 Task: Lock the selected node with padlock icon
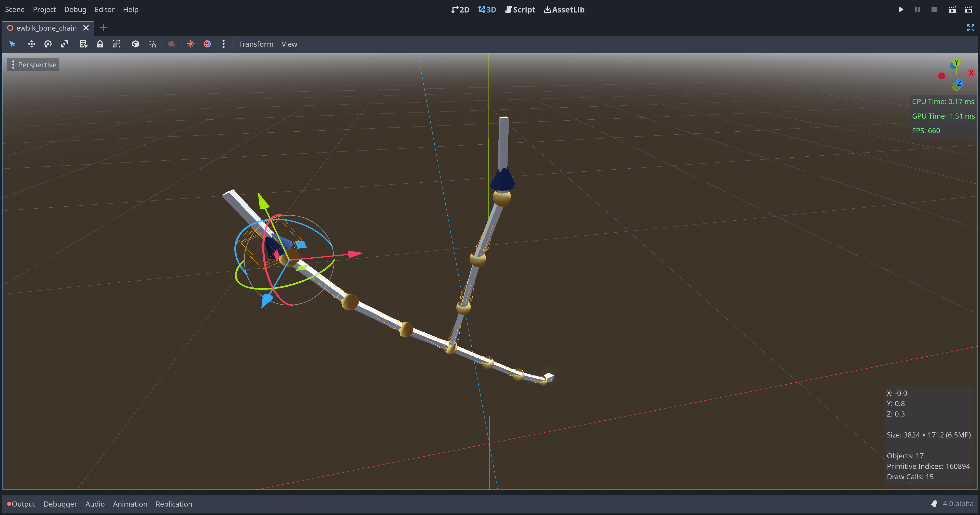pyautogui.click(x=100, y=44)
